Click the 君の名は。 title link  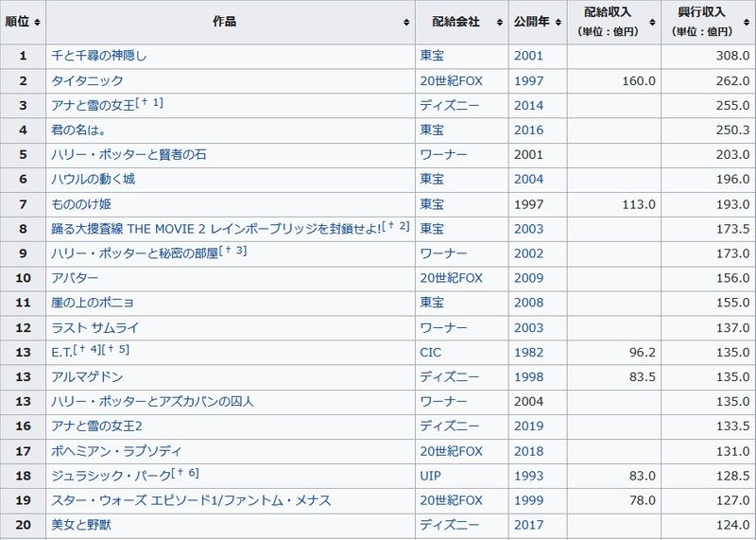79,130
